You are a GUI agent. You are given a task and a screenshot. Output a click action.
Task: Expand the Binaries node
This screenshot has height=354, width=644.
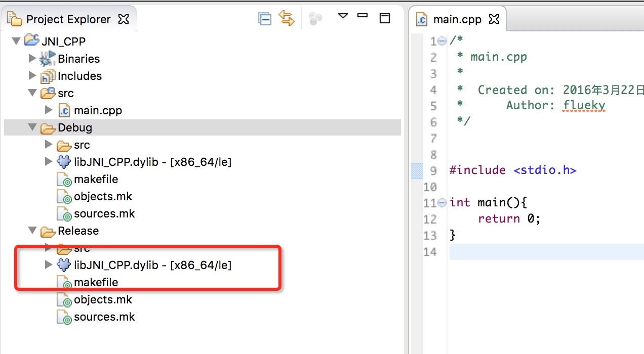click(x=32, y=59)
